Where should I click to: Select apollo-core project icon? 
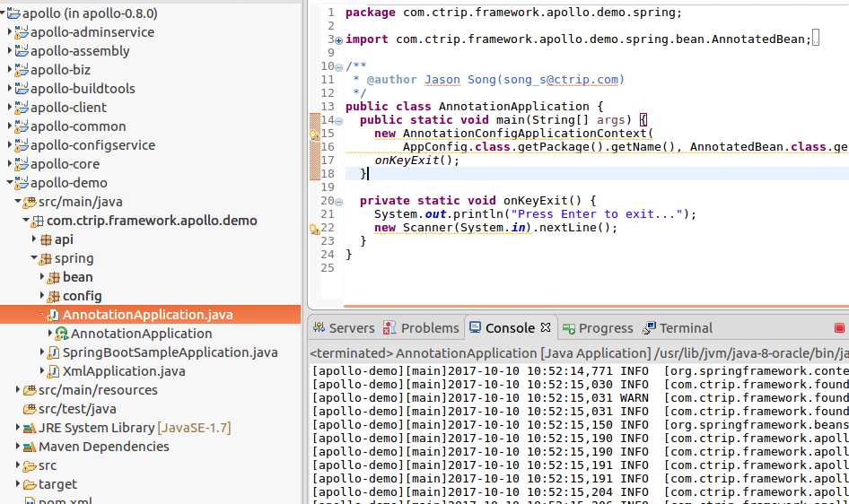click(22, 164)
